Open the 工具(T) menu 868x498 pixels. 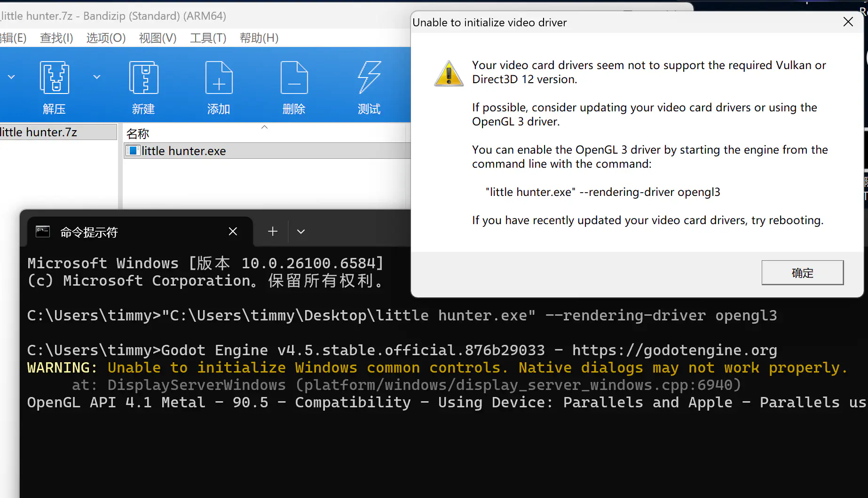point(208,38)
